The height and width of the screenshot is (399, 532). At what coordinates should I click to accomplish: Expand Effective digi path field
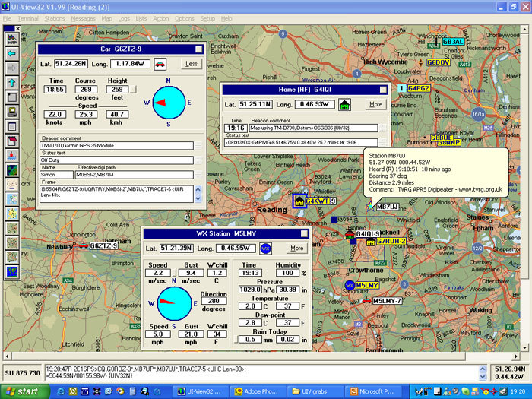[198, 175]
